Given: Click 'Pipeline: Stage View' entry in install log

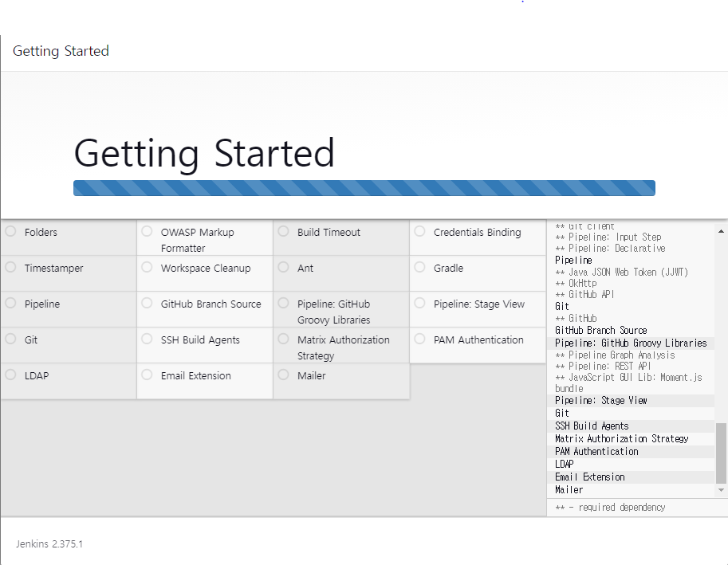Looking at the screenshot, I should coord(600,400).
